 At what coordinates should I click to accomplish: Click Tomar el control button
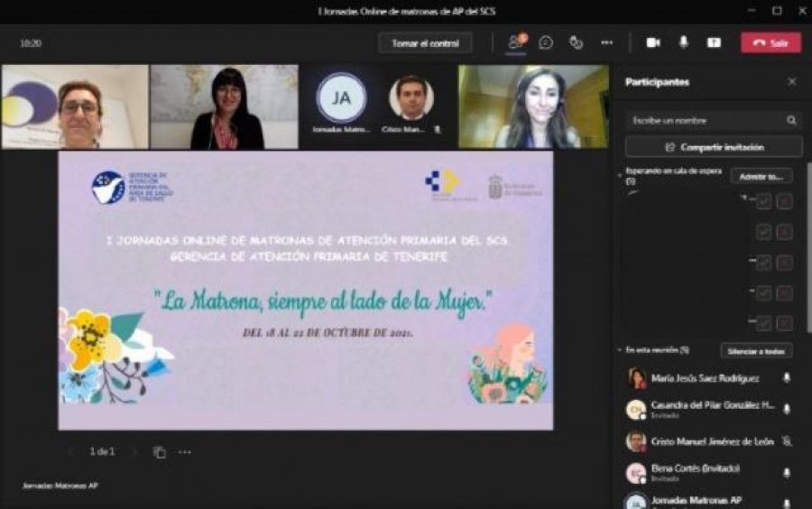coord(425,42)
